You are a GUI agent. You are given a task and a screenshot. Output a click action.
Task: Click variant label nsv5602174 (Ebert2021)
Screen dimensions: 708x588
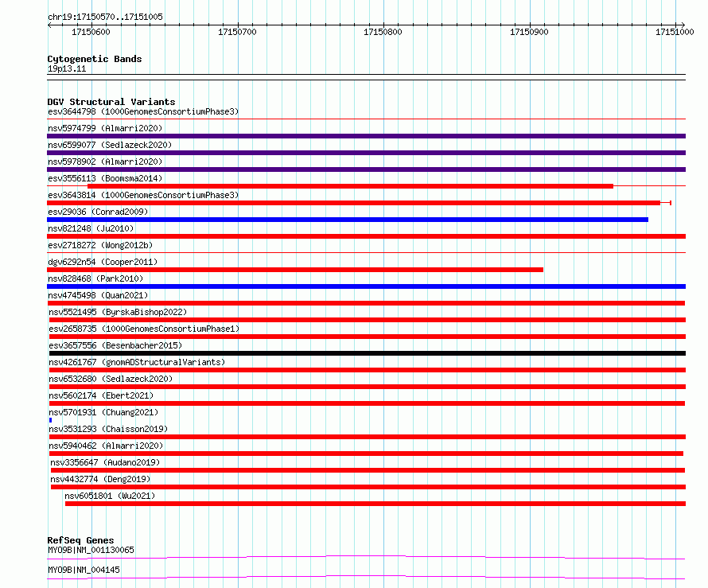101,395
